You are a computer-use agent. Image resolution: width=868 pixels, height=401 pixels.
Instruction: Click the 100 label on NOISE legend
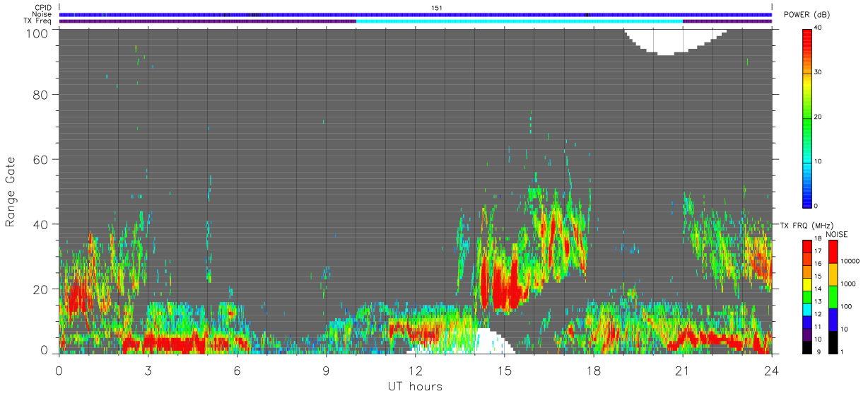coord(845,306)
